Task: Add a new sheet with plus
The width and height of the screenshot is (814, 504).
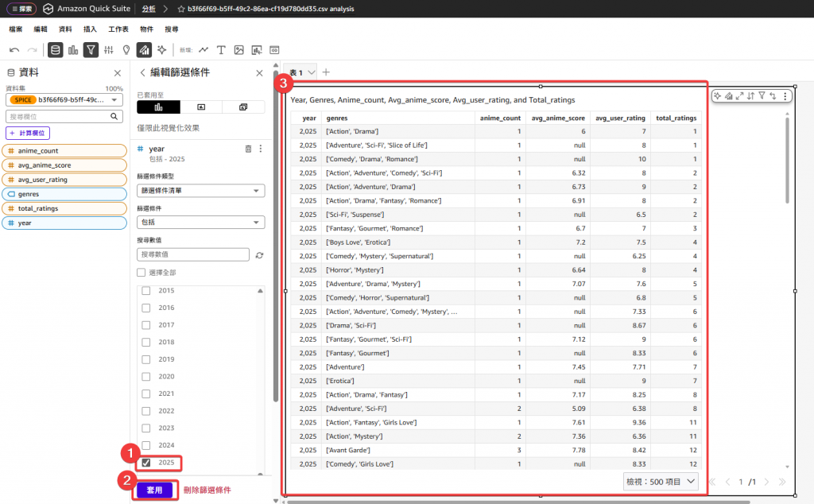Action: [326, 72]
